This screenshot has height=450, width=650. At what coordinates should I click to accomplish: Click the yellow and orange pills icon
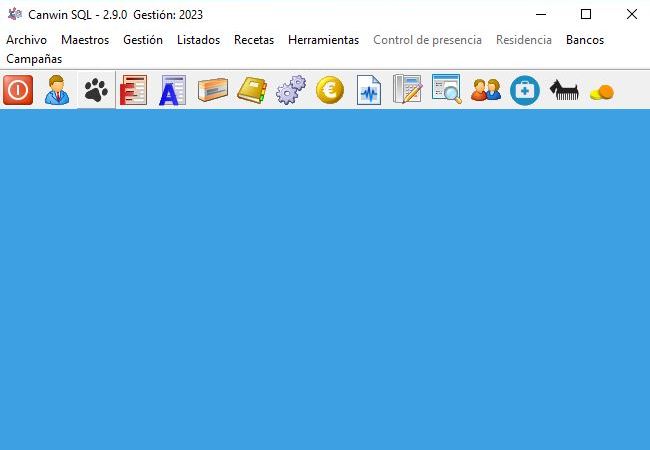point(602,92)
